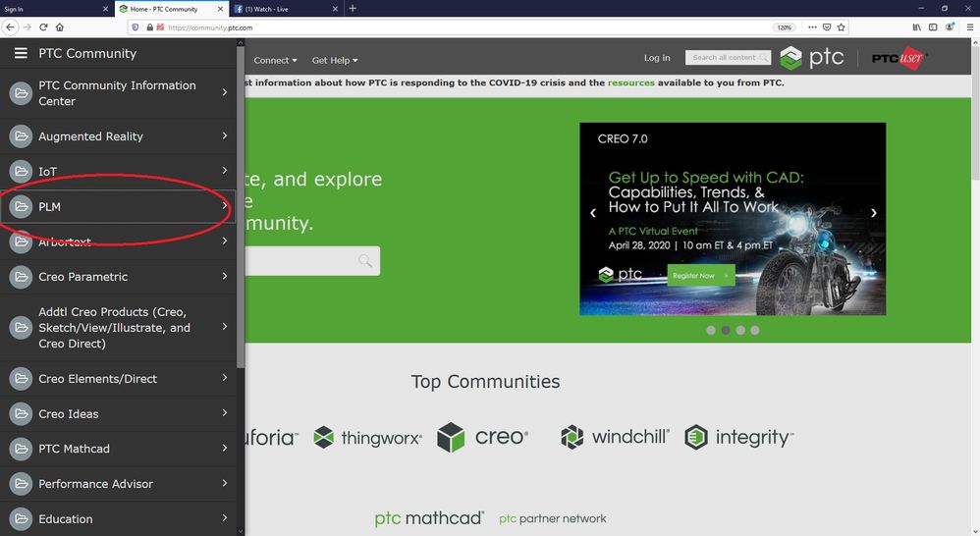Open page actions three-dot menu in address bar
980x536 pixels.
tap(812, 27)
